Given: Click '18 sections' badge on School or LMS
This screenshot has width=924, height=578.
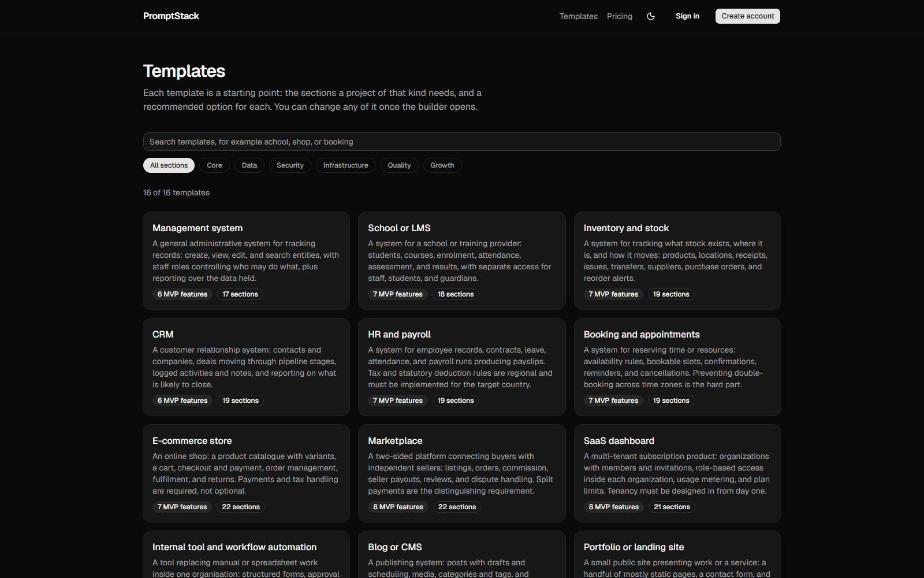Looking at the screenshot, I should [x=456, y=294].
